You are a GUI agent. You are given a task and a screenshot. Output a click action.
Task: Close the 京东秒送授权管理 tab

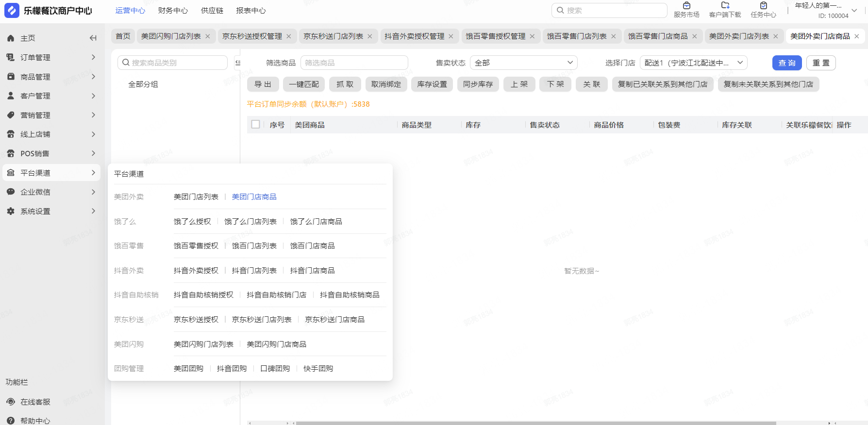point(289,36)
